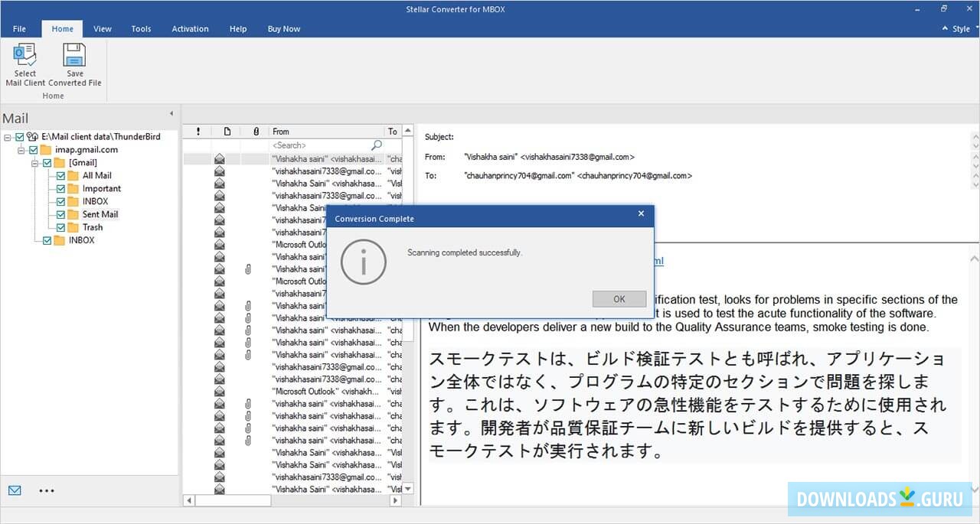Click the paperclip attachment column header
The height and width of the screenshot is (524, 980).
256,131
